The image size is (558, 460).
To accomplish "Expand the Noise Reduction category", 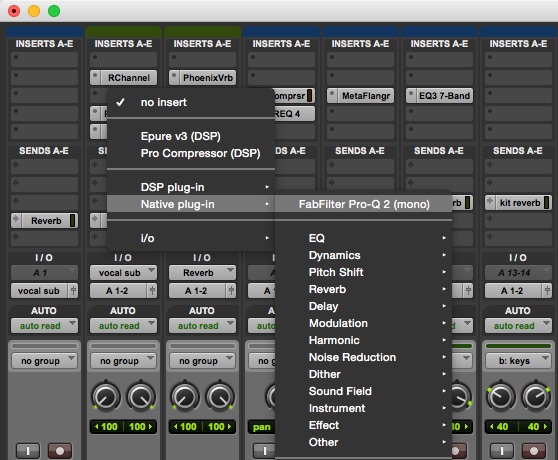I will tap(363, 357).
